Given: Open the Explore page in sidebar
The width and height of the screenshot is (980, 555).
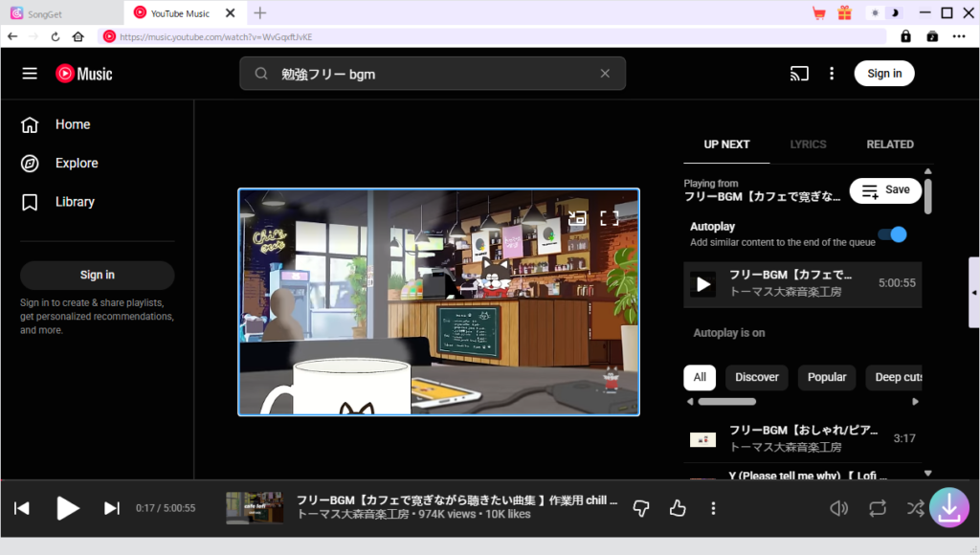Looking at the screenshot, I should pyautogui.click(x=77, y=164).
